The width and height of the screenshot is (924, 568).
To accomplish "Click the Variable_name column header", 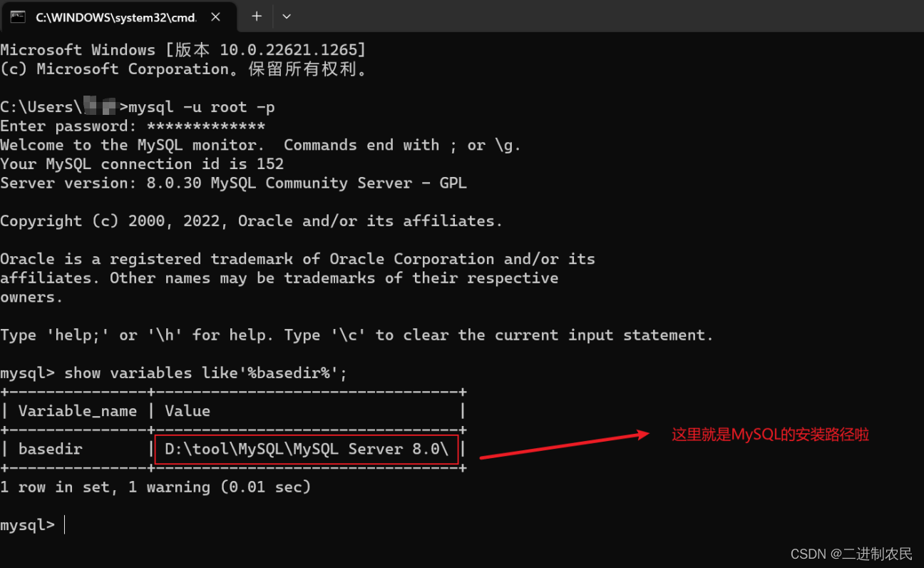I will tap(77, 411).
